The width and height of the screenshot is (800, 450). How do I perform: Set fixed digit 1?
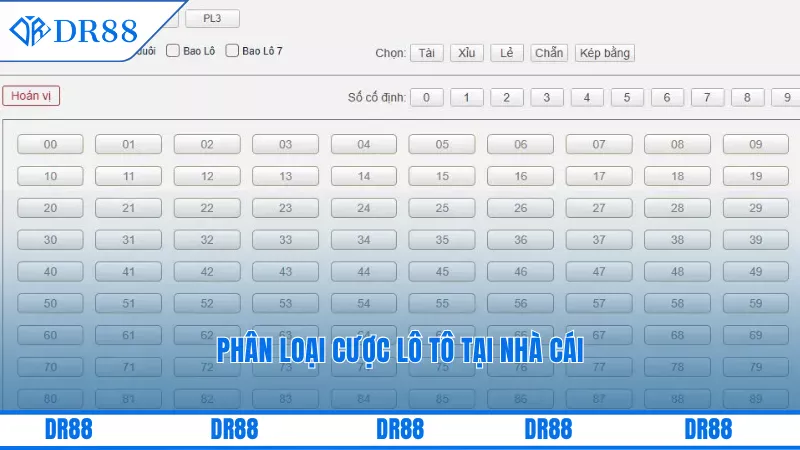click(466, 97)
